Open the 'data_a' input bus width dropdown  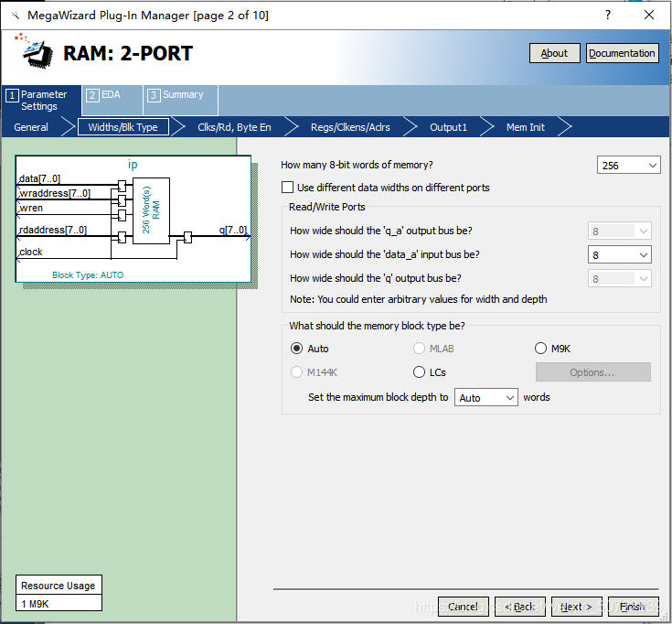619,254
